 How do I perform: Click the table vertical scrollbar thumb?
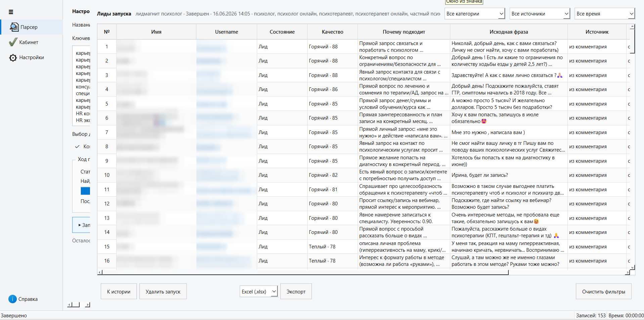pyautogui.click(x=632, y=41)
